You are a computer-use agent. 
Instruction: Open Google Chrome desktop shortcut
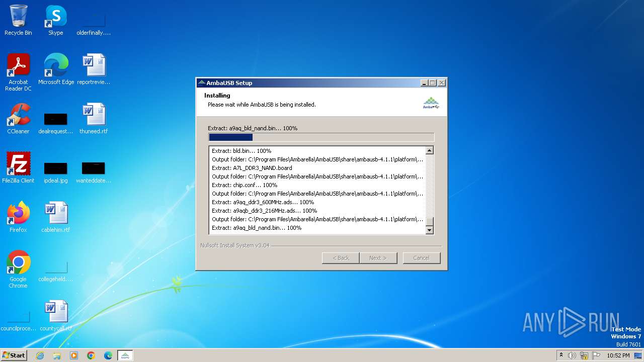pyautogui.click(x=18, y=269)
